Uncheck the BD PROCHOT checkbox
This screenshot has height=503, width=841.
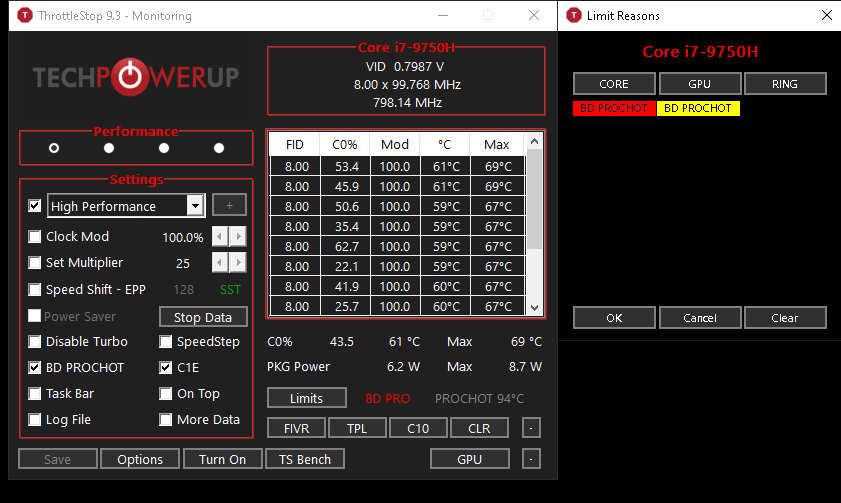pos(34,367)
